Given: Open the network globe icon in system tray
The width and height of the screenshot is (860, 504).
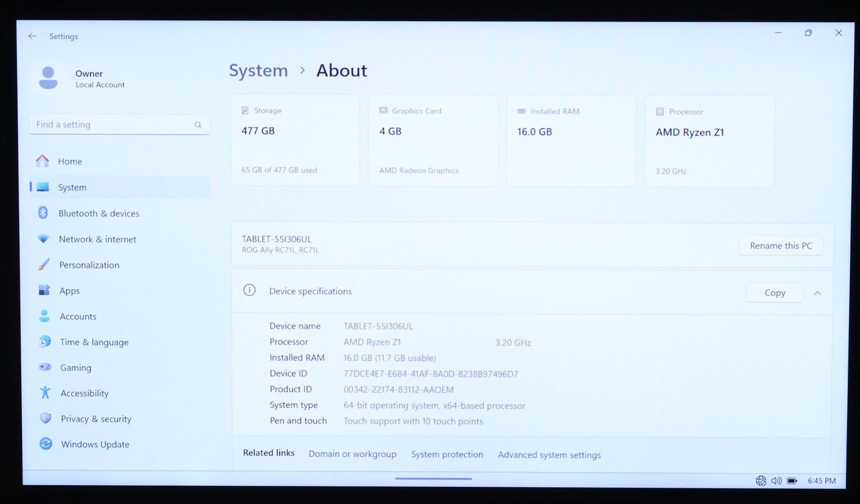Looking at the screenshot, I should point(761,481).
